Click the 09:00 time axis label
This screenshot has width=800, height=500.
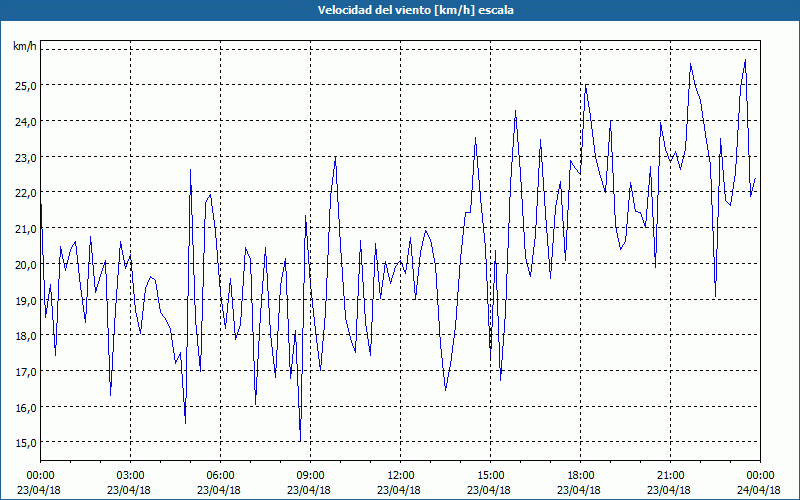(311, 476)
